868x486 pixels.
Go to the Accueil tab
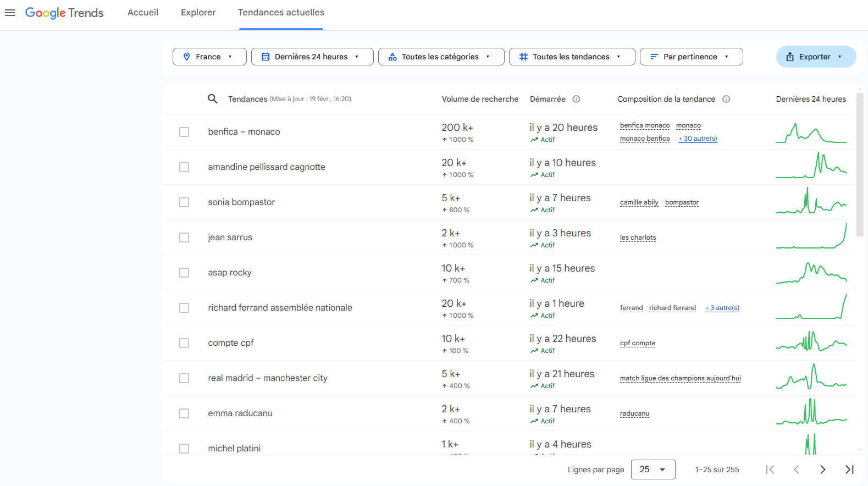(x=143, y=13)
